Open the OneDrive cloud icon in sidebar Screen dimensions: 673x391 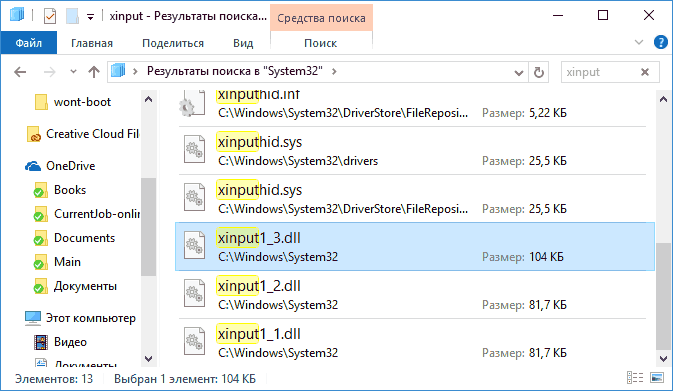point(33,166)
